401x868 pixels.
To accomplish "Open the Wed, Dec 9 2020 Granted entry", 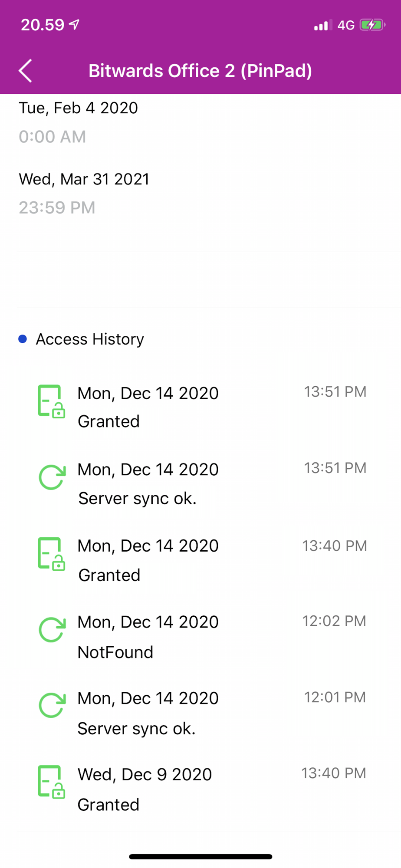I will click(x=200, y=789).
